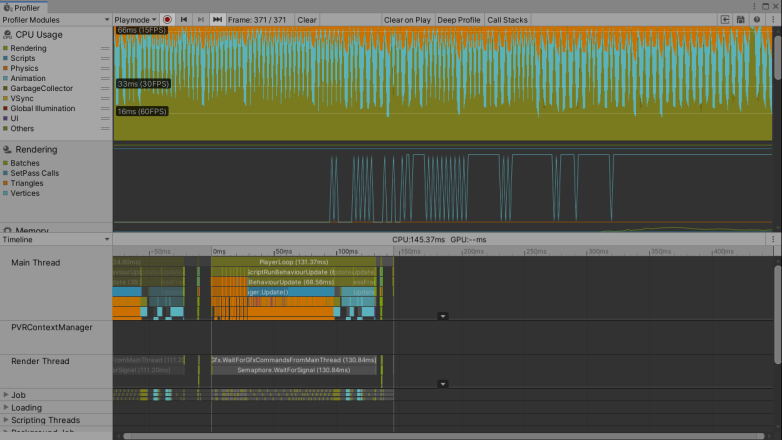Grab Rendering category reorder handle
Screen dimensions: 782x440
click(105, 48)
